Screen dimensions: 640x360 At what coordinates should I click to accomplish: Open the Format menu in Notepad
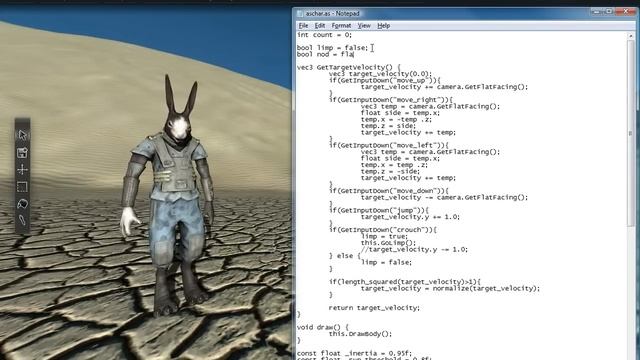pos(341,25)
